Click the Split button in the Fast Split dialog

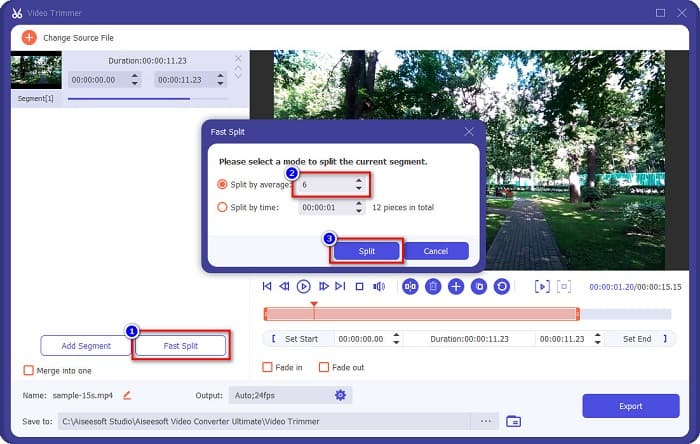click(x=367, y=251)
